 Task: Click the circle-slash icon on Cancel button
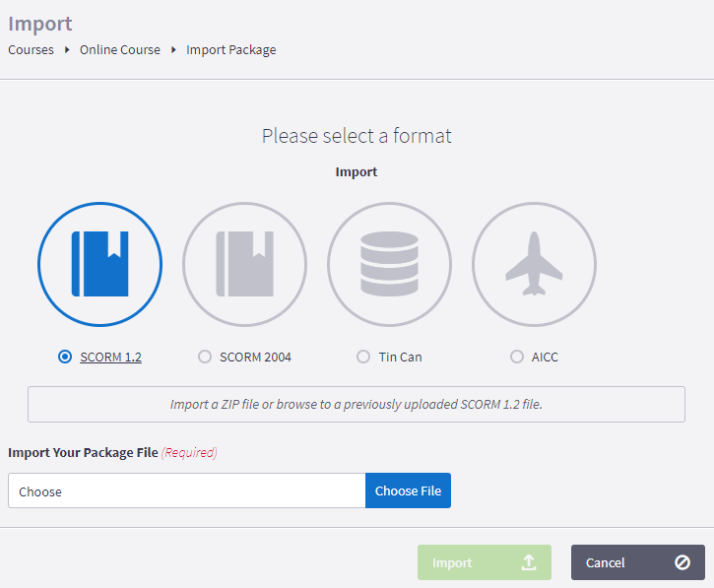click(682, 562)
